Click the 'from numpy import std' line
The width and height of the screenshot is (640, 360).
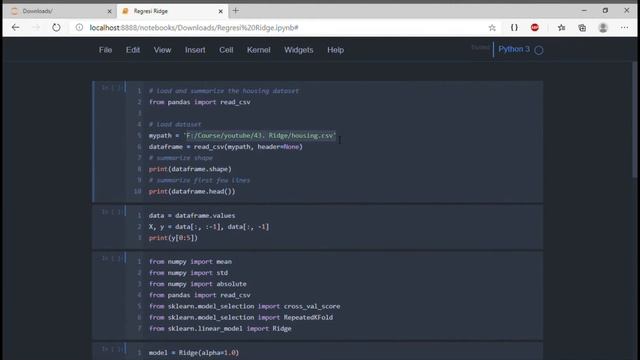pyautogui.click(x=188, y=273)
